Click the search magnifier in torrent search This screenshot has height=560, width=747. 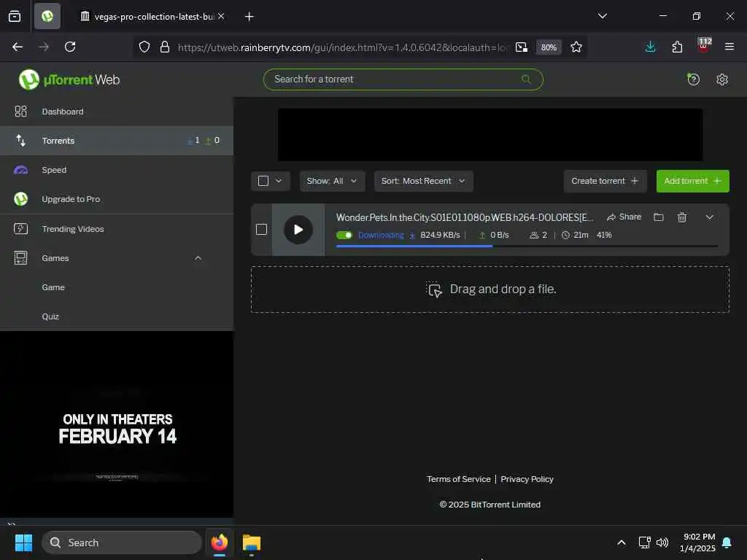(526, 79)
